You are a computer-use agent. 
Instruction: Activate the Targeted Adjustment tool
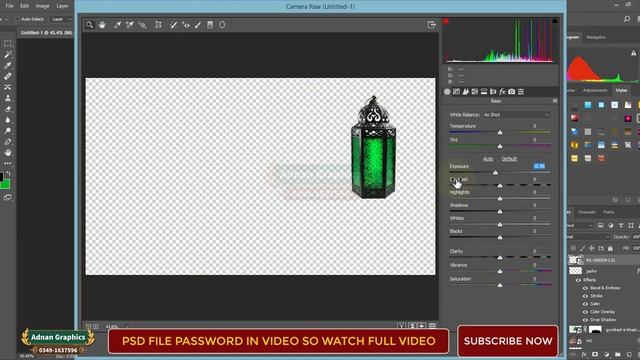(x=142, y=25)
